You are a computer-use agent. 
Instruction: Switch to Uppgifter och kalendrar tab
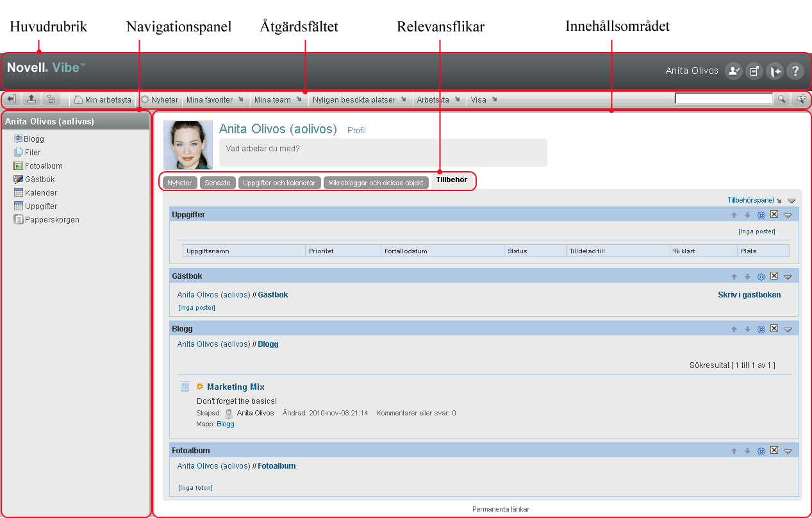[x=279, y=183]
